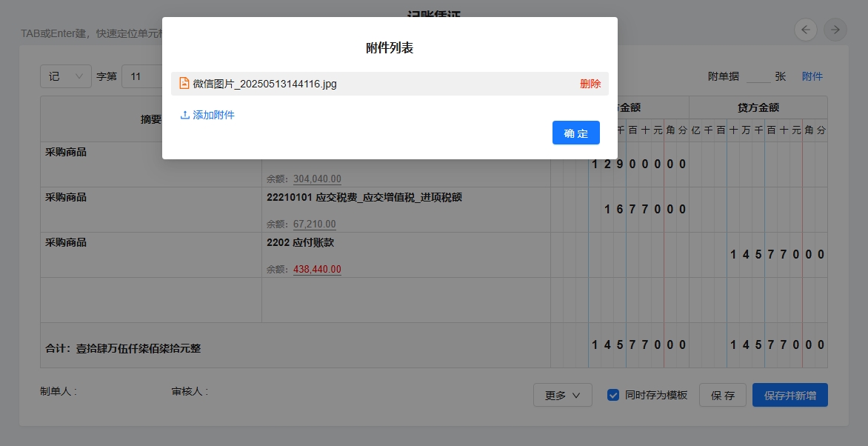The image size is (868, 446).
Task: Go to previous voucher arrow
Action: point(806,30)
